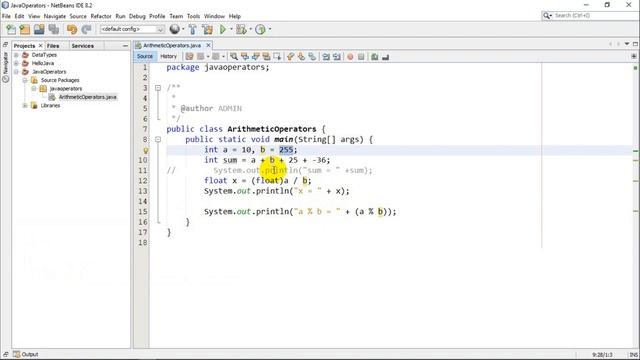Screen dimensions: 640x360
Task: Go to the Previous Bookmark
Action: (x=290, y=57)
